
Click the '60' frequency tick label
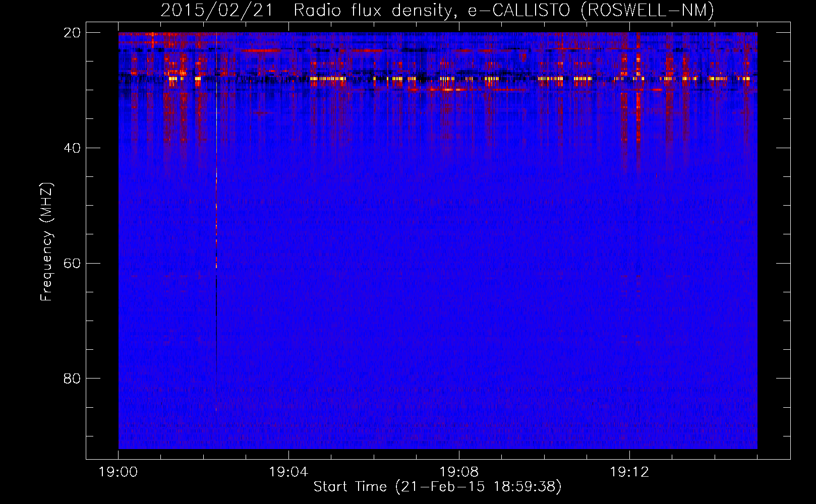pos(73,263)
